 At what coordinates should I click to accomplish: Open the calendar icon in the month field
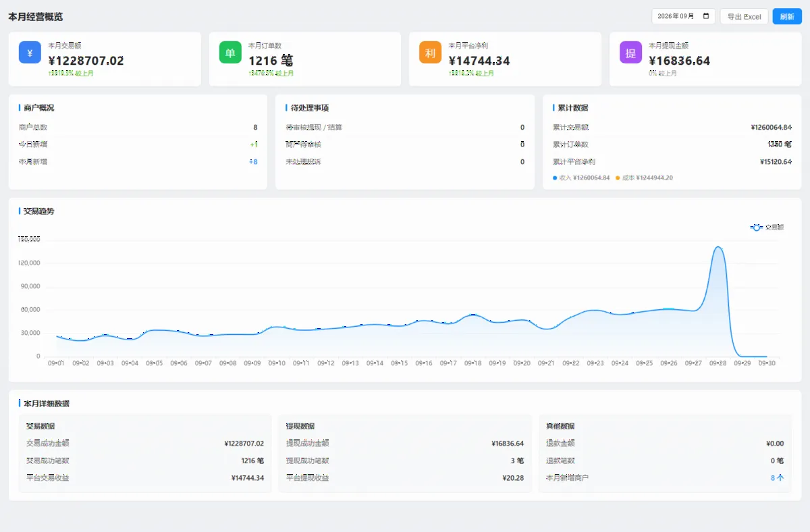706,16
